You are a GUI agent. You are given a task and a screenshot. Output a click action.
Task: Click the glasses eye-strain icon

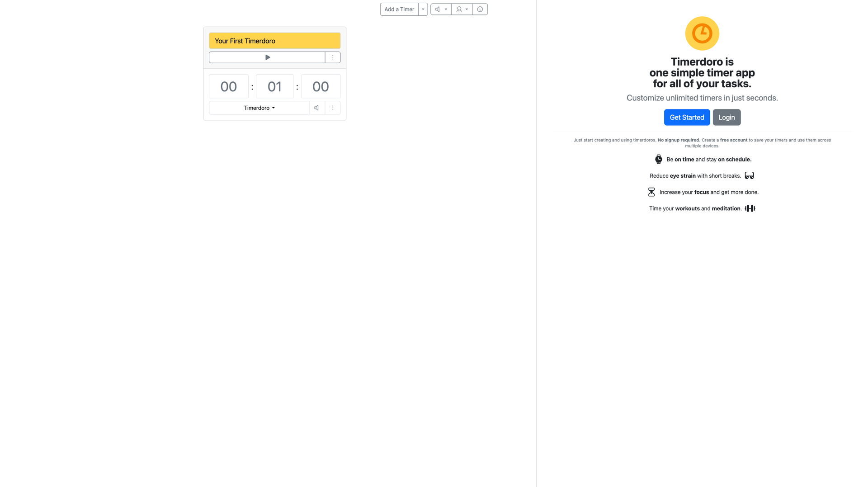[x=749, y=175]
